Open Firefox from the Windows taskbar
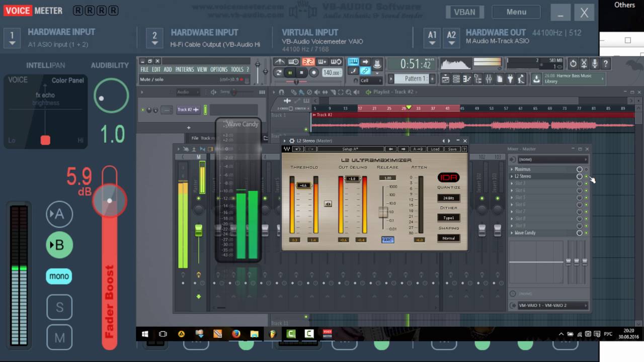Viewport: 644px width, 362px height. pyautogui.click(x=236, y=333)
